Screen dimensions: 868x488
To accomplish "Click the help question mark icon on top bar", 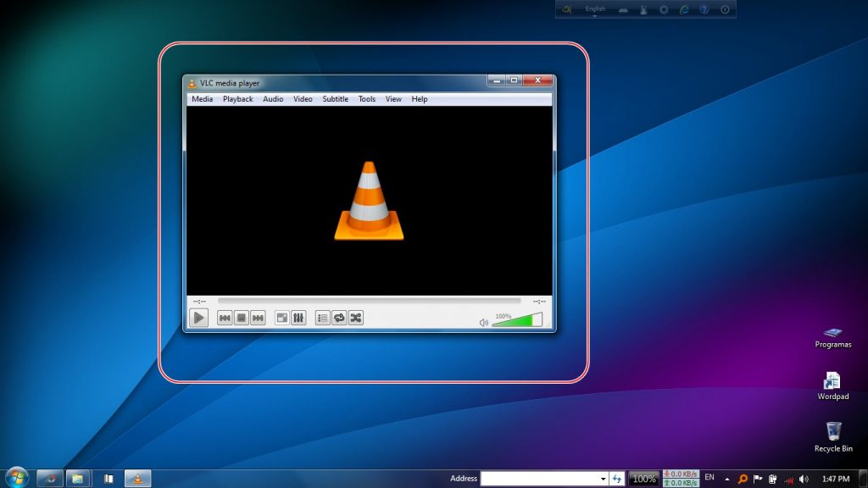I will (x=704, y=9).
